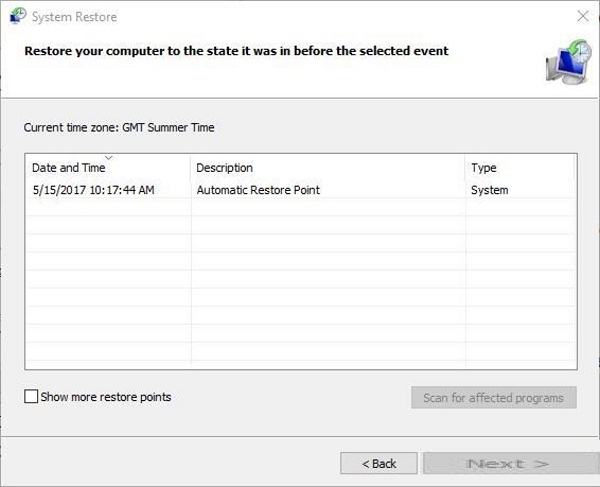Go back with the Back button

tap(378, 463)
